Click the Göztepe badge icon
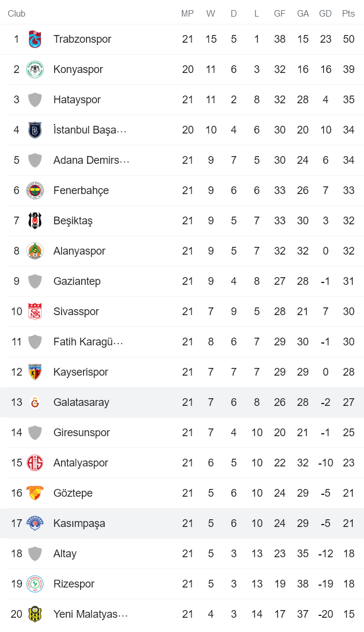This screenshot has width=364, height=632. coord(36,493)
